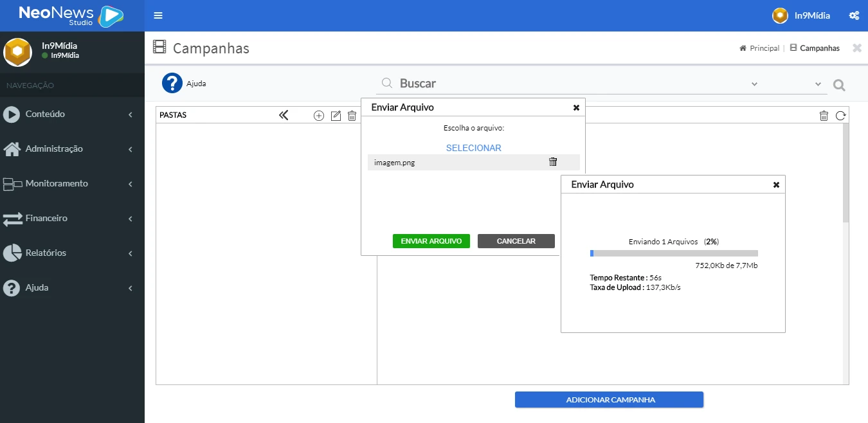Open the Ajuda sidebar menu item
868x423 pixels.
point(72,288)
